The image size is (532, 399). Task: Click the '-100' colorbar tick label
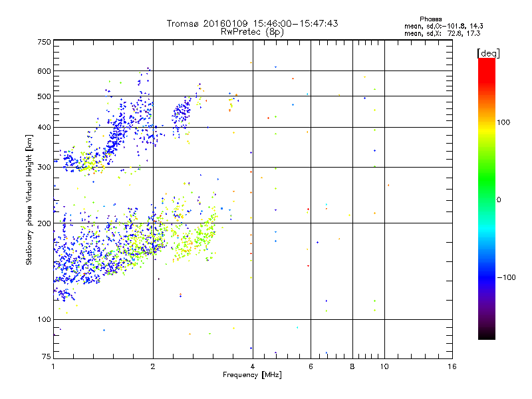point(506,277)
